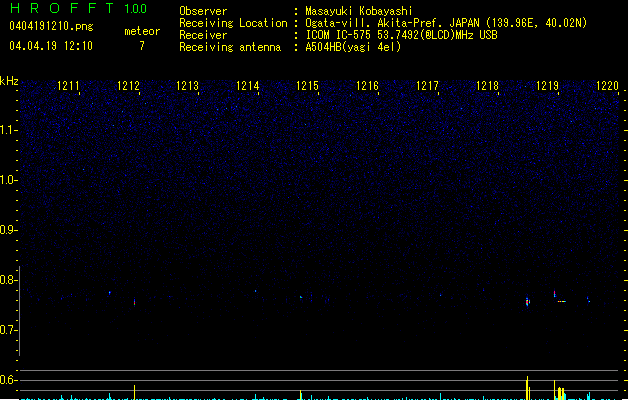
Task: Click the 1214 time axis marker
Action: coord(248,86)
